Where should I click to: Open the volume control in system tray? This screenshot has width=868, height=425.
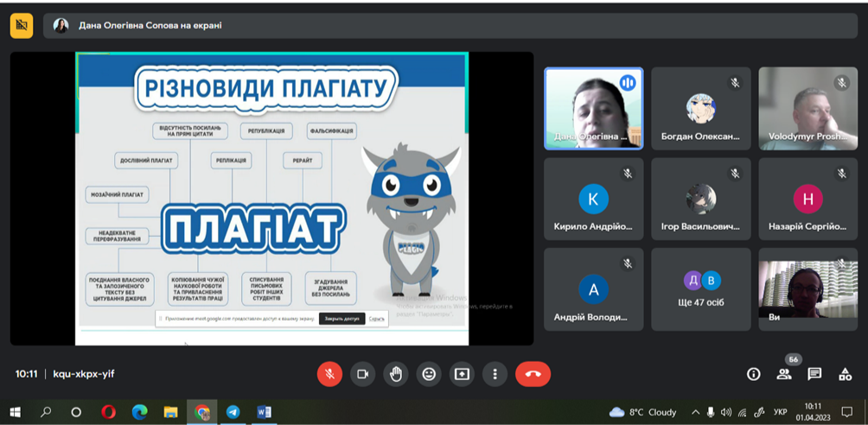coord(726,412)
